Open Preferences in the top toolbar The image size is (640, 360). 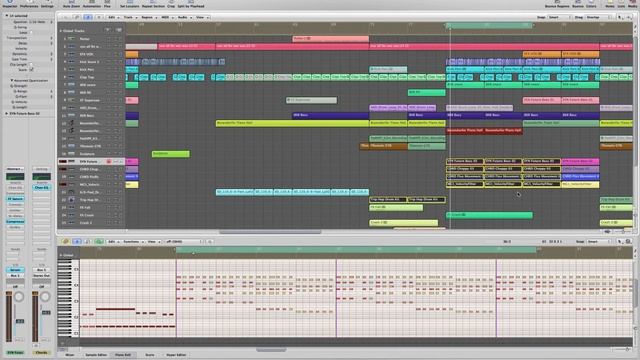click(x=29, y=4)
